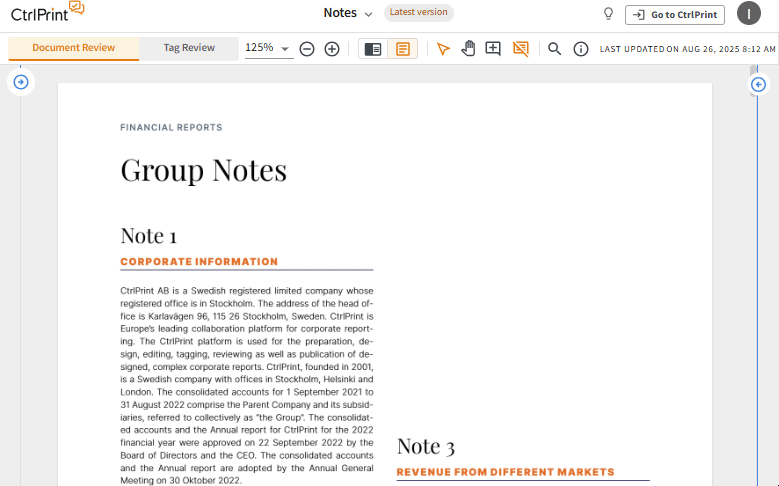Open the search magnifier tool
Viewport: 779px width, 486px height.
[554, 49]
